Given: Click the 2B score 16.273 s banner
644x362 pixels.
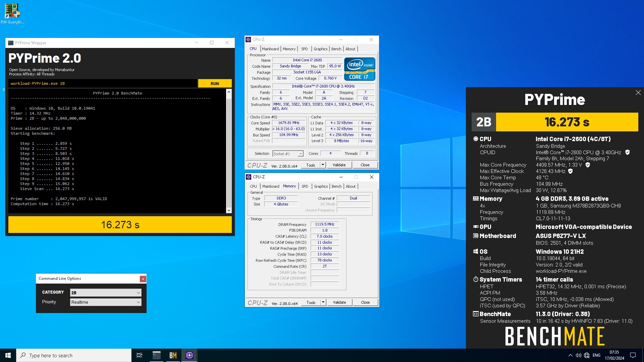Looking at the screenshot, I should click(555, 122).
